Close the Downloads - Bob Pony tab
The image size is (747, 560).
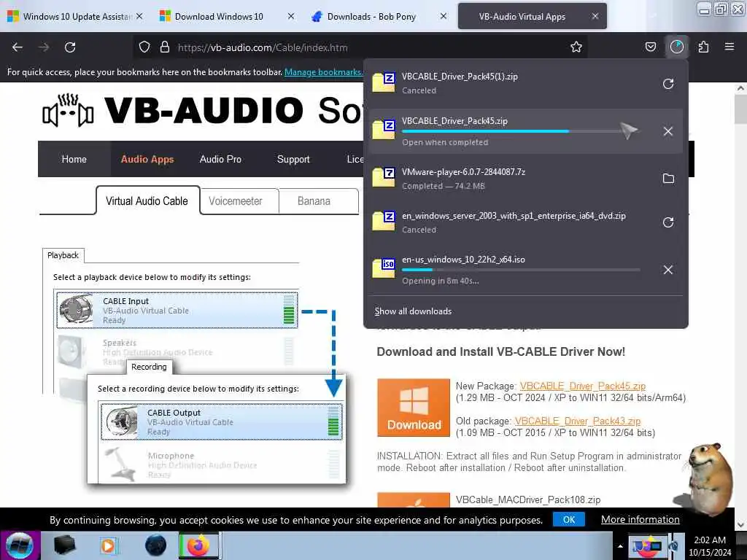(x=444, y=16)
